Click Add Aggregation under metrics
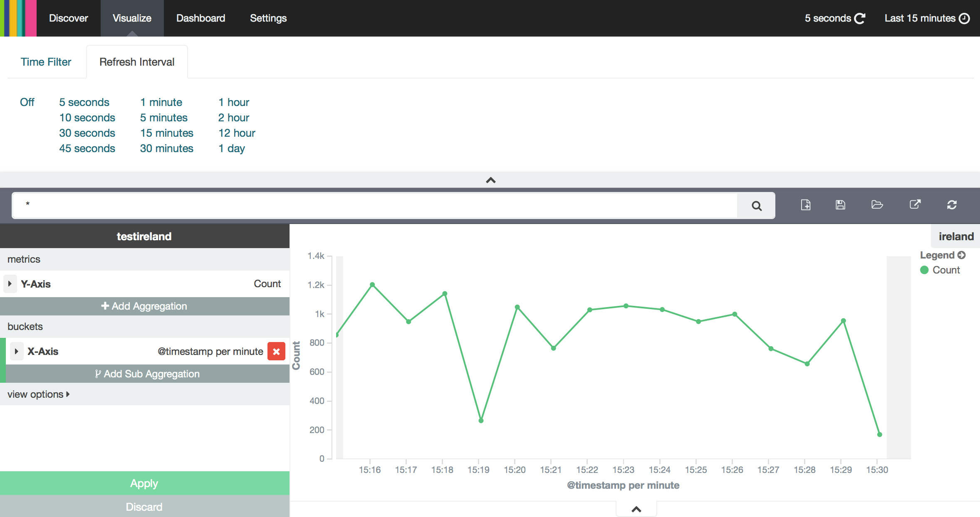The height and width of the screenshot is (517, 980). [144, 306]
